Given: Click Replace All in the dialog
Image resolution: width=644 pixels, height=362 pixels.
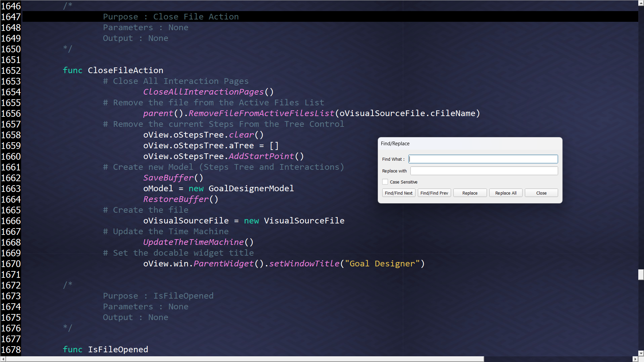Looking at the screenshot, I should [x=505, y=193].
